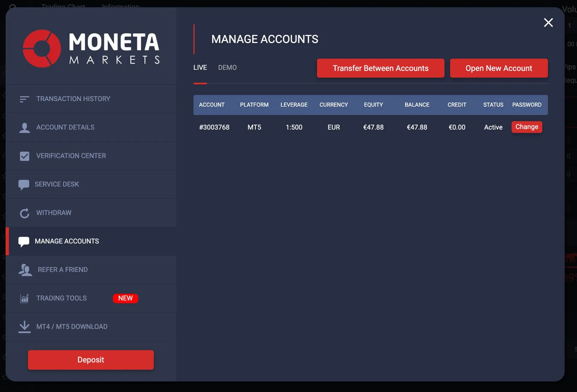577x392 pixels.
Task: Select the LIVE accounts tab
Action: 200,68
